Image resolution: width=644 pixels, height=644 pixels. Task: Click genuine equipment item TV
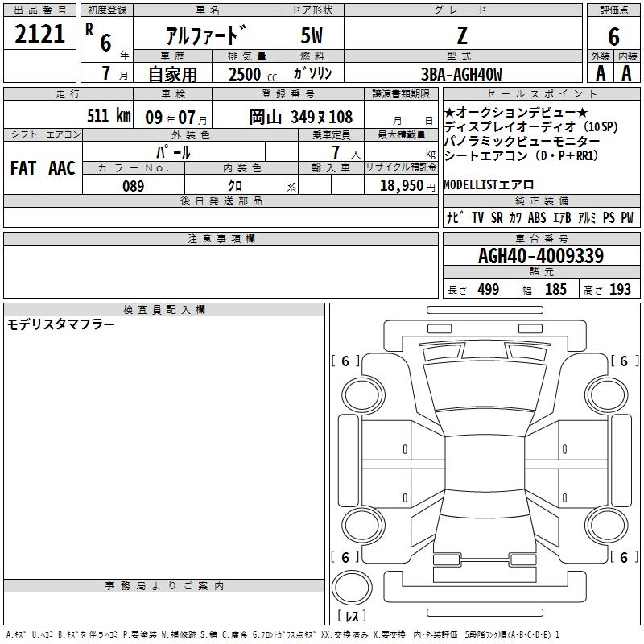click(x=477, y=217)
